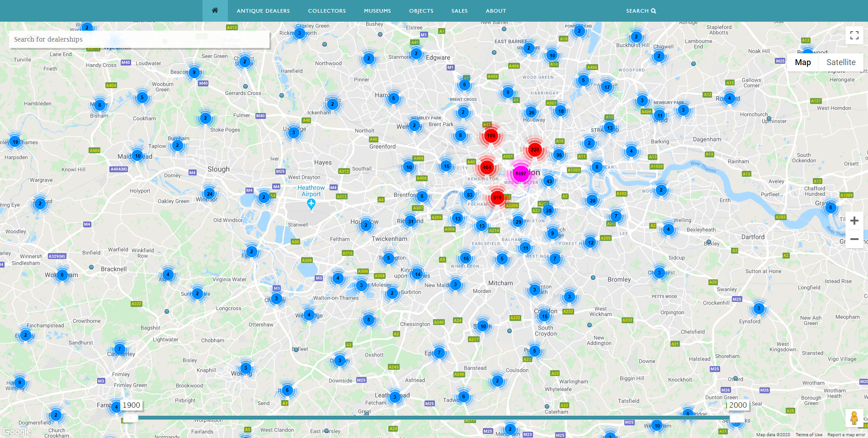Click the Heathrow Airport marker icon

pyautogui.click(x=311, y=204)
